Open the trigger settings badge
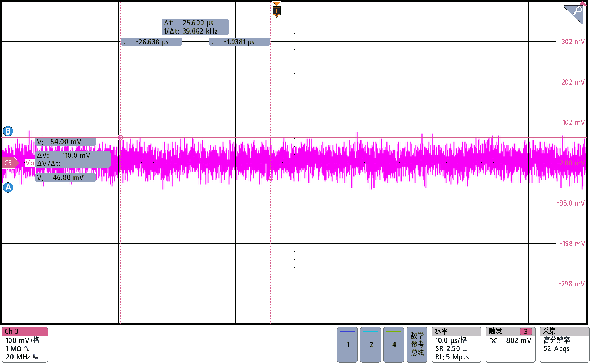The width and height of the screenshot is (591, 364). tap(510, 345)
